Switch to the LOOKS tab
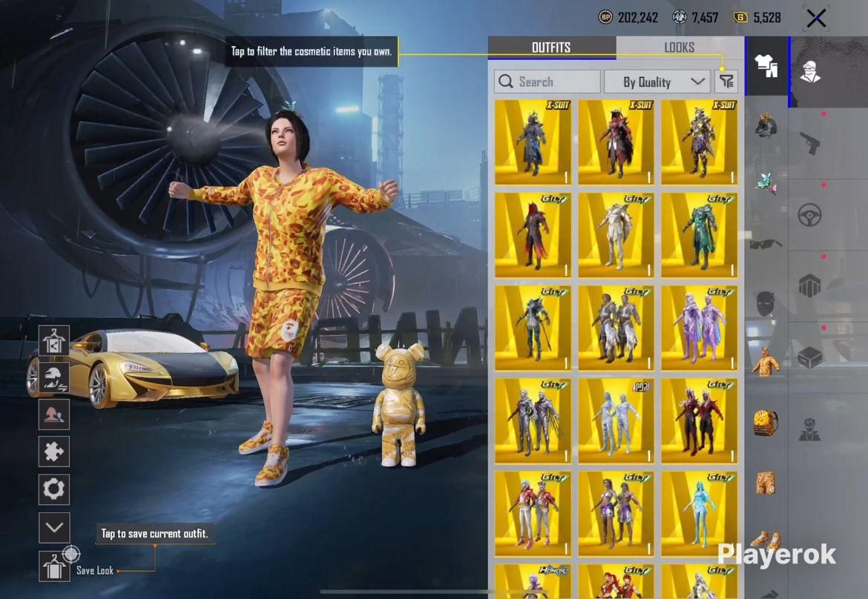The width and height of the screenshot is (868, 599). pyautogui.click(x=680, y=47)
